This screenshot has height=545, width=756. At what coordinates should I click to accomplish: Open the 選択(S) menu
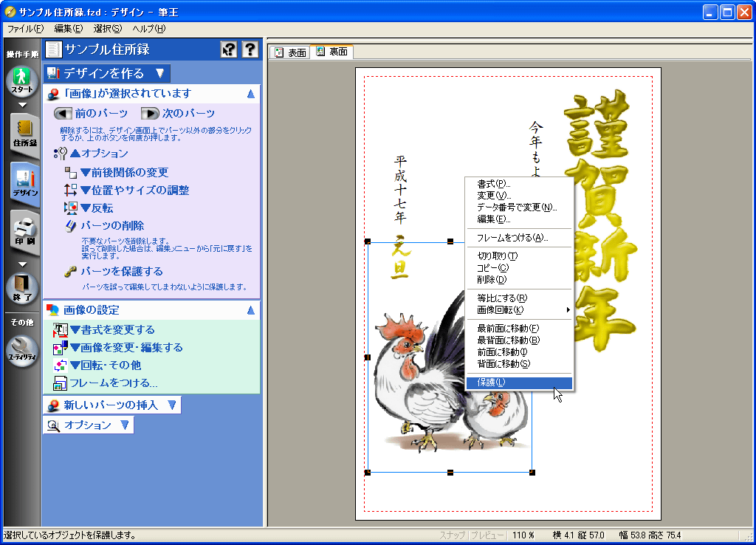coord(108,29)
